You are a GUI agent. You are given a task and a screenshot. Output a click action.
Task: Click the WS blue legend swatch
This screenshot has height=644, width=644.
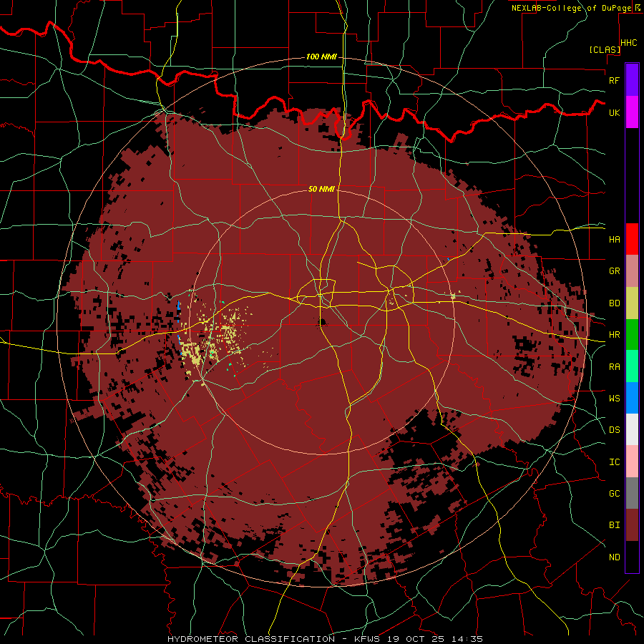(632, 398)
